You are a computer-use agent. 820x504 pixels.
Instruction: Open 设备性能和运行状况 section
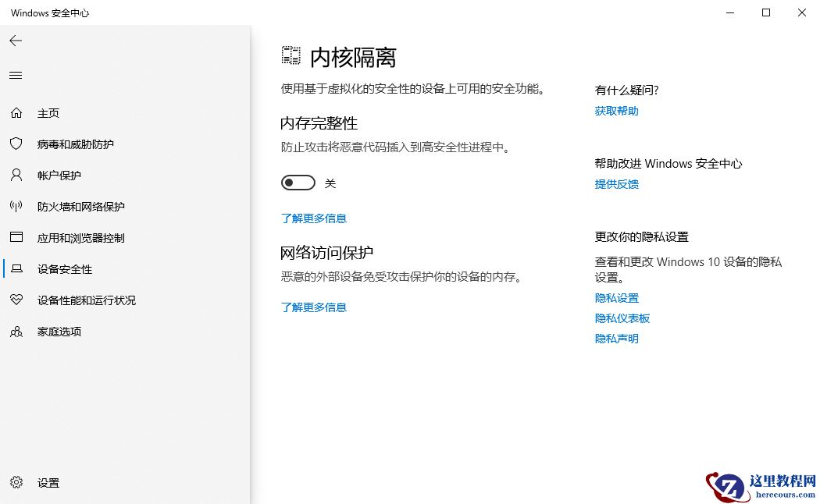point(17,300)
